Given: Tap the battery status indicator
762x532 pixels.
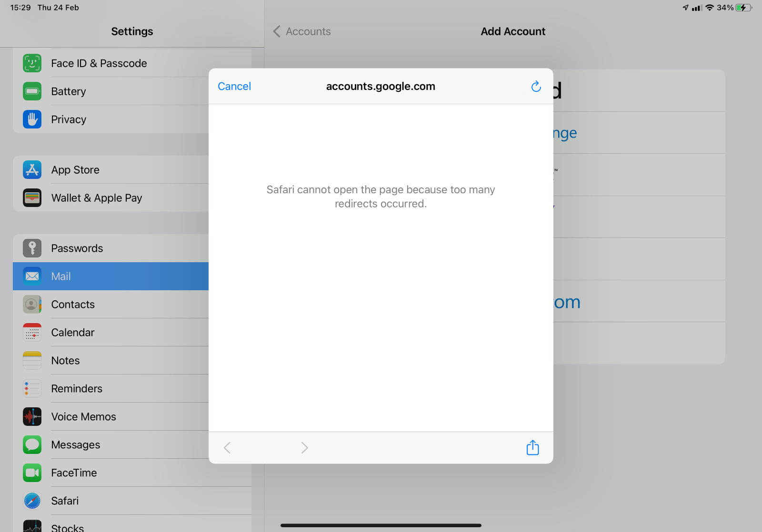Looking at the screenshot, I should pos(743,8).
